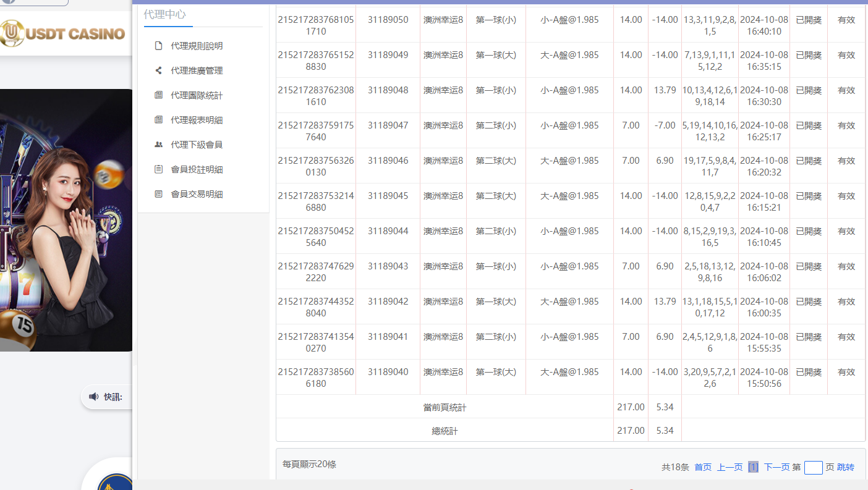The height and width of the screenshot is (490, 868).
Task: Open the 代理報表明細 report icon
Action: (x=160, y=119)
